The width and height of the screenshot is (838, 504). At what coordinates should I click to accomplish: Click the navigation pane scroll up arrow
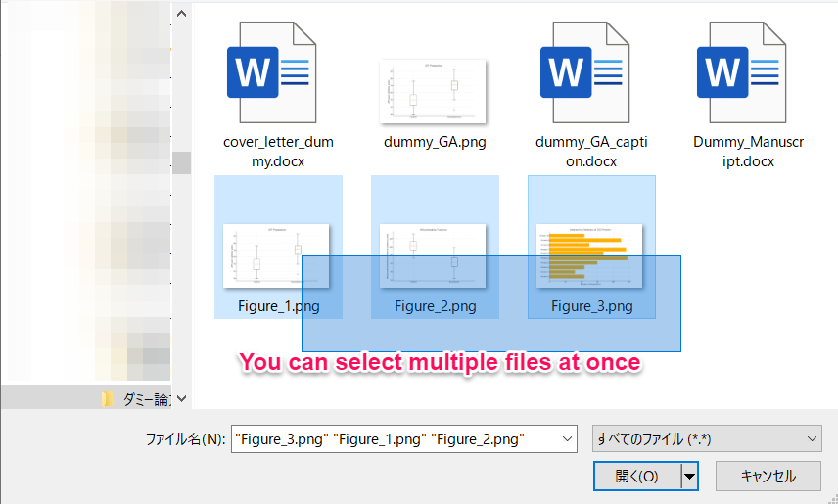pos(182,14)
